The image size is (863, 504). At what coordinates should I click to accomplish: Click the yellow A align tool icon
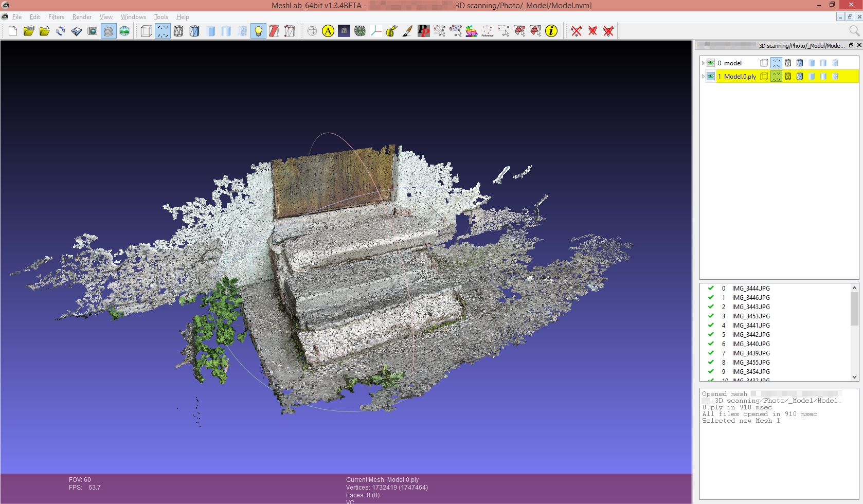pyautogui.click(x=328, y=31)
